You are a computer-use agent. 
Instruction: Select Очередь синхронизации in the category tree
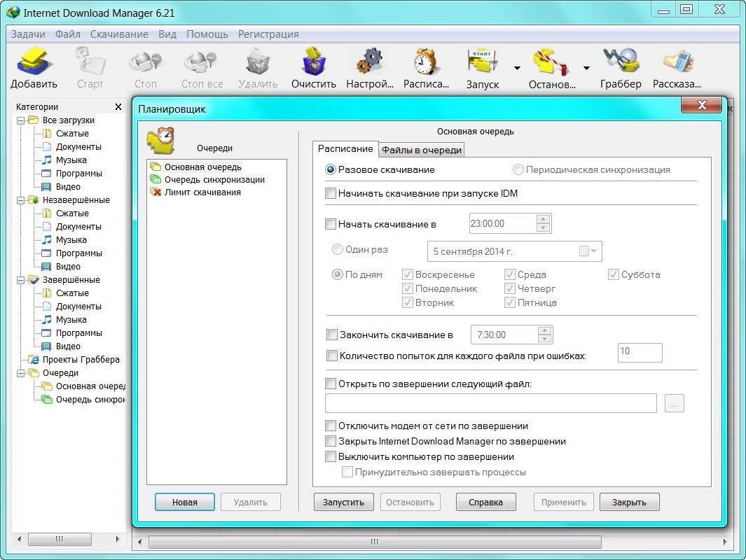[90, 400]
